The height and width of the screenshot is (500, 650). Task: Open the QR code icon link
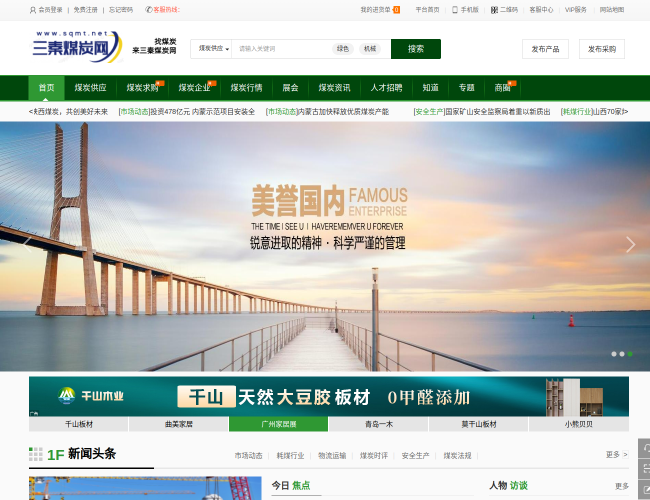point(494,10)
